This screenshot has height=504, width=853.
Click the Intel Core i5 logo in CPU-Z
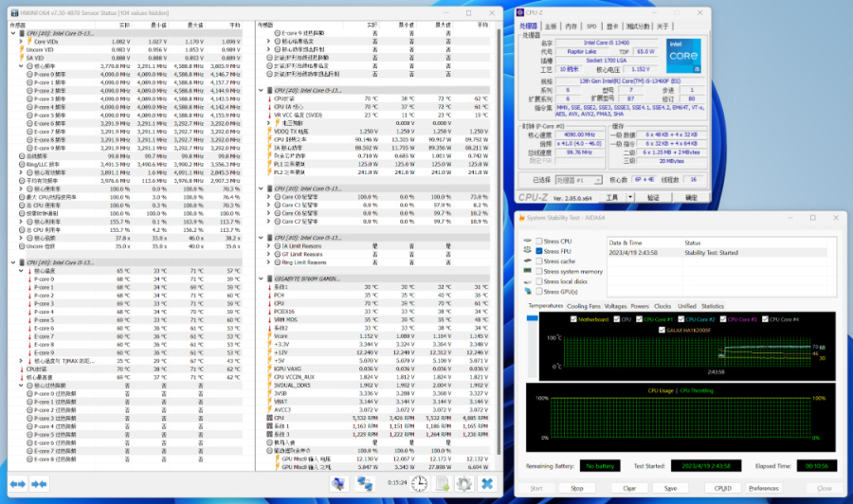coord(682,55)
